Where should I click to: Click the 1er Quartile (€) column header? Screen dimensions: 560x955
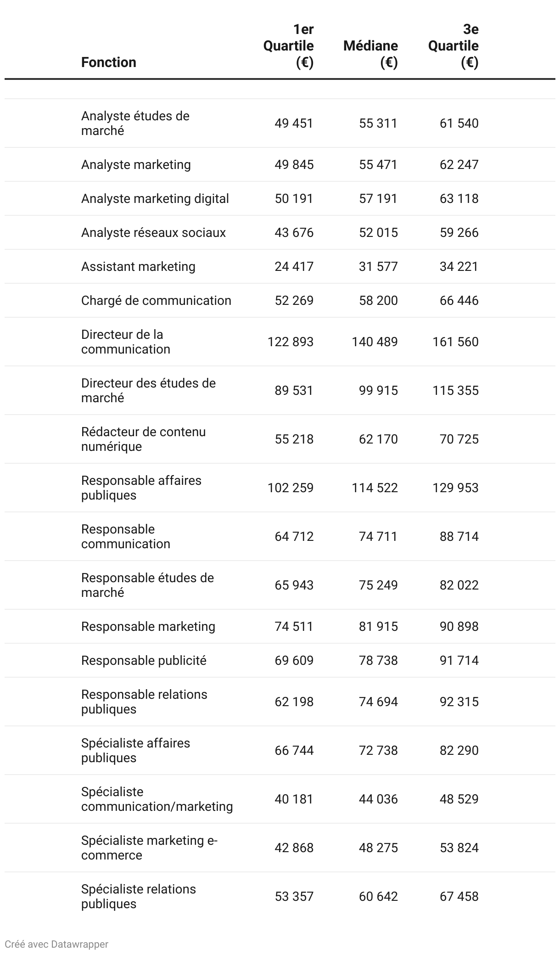coord(289,46)
